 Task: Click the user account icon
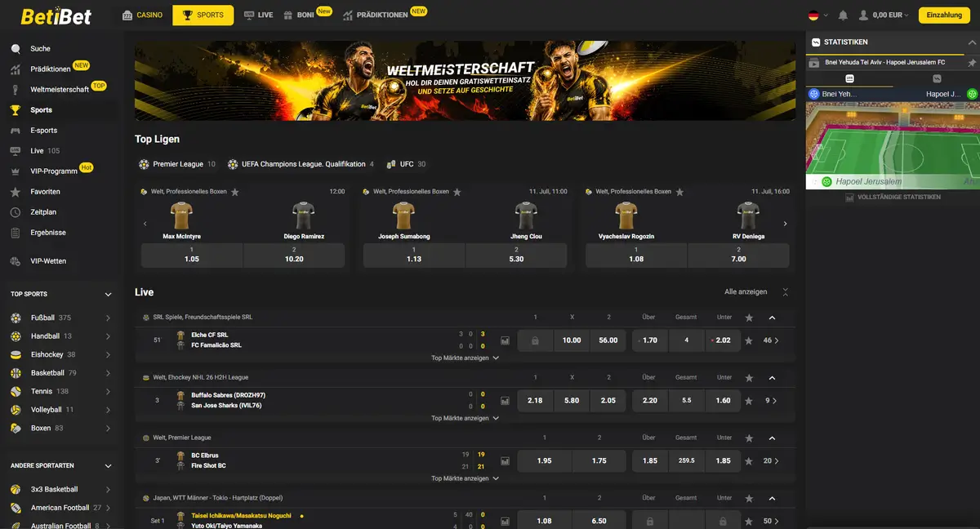863,15
